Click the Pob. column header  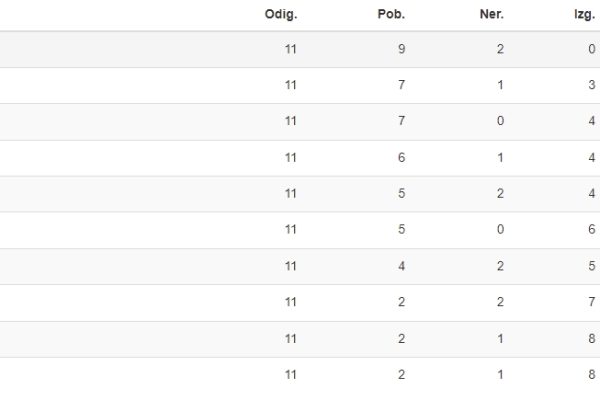point(391,15)
